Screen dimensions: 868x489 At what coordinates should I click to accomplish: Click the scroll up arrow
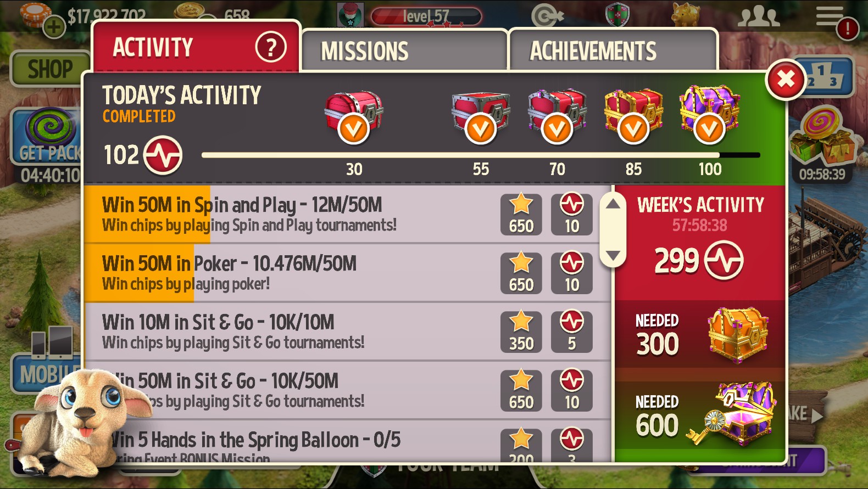tap(613, 204)
